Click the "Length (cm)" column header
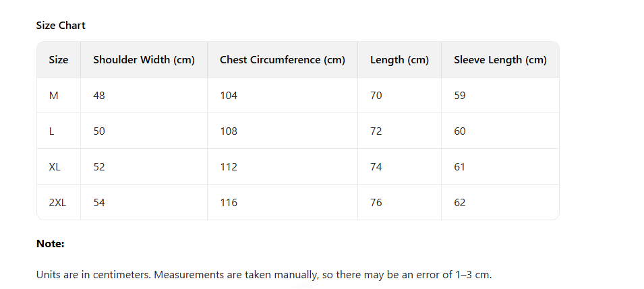The image size is (644, 289). click(399, 60)
